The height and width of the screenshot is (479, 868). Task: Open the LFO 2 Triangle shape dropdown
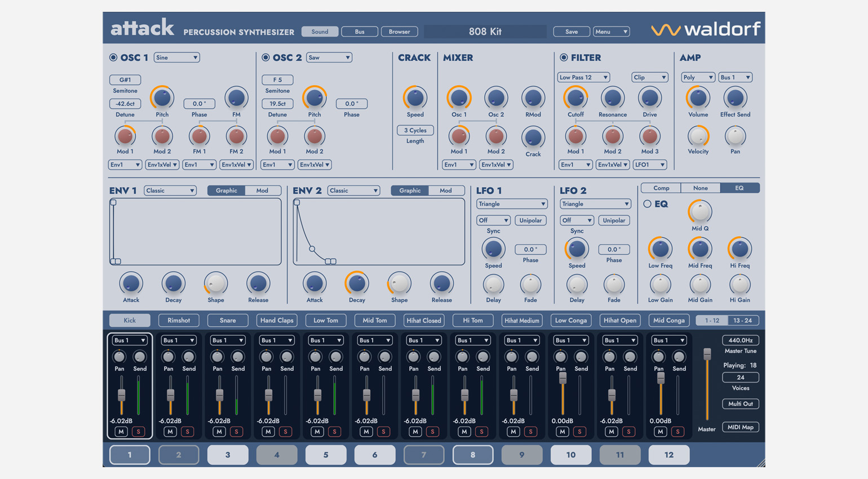595,204
